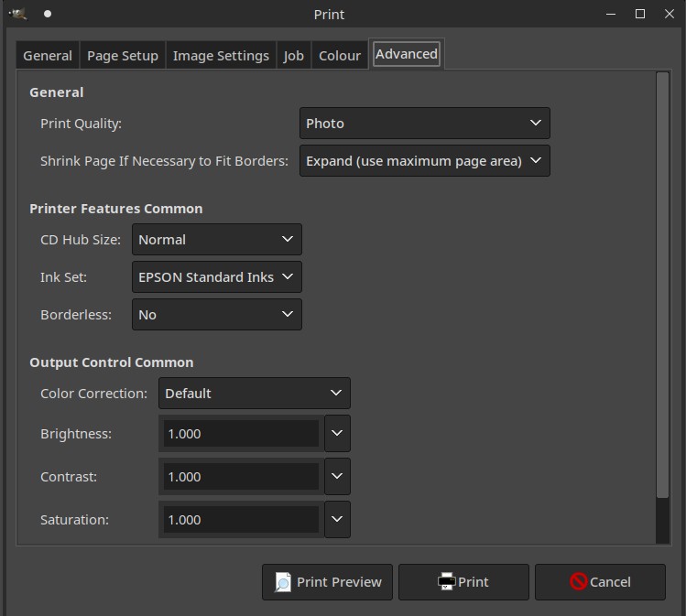The width and height of the screenshot is (686, 616).
Task: Open the Borderless dropdown
Action: coord(216,315)
